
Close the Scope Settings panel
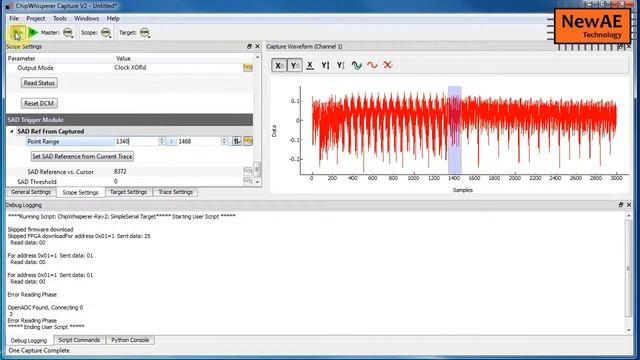(x=257, y=47)
